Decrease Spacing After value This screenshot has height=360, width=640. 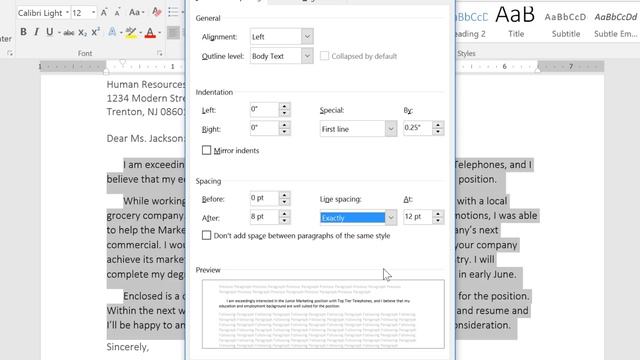pos(284,221)
